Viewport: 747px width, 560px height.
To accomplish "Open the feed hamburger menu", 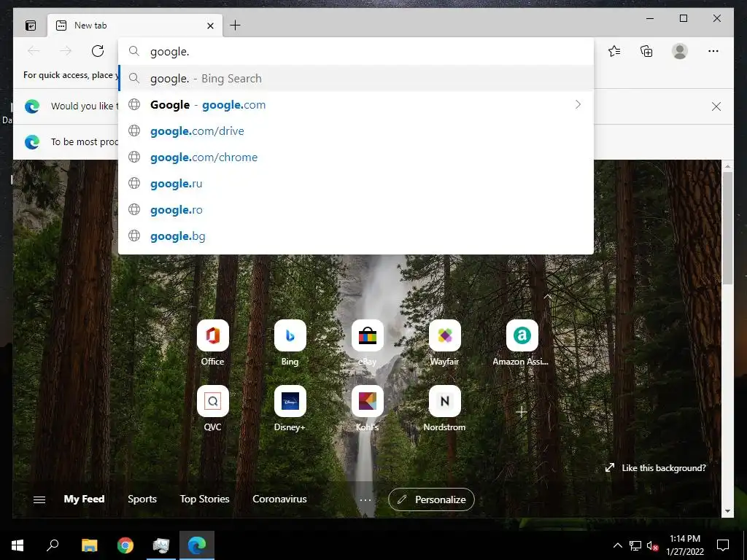I will pos(39,499).
